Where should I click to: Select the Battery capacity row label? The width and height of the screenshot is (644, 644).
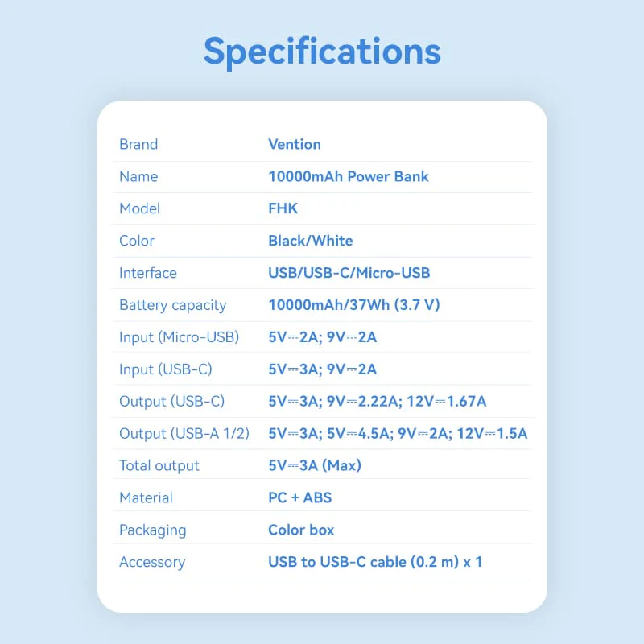coord(173,305)
